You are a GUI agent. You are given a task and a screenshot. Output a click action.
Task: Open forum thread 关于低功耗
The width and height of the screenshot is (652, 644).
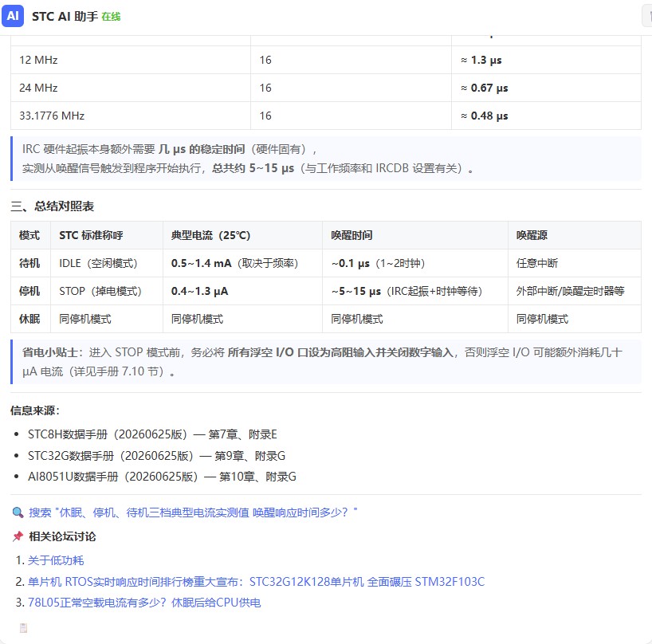56,560
